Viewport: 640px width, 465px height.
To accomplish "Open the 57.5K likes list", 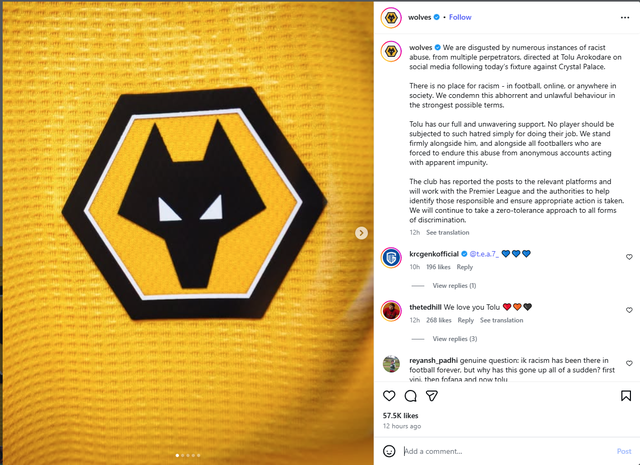I will (x=401, y=415).
